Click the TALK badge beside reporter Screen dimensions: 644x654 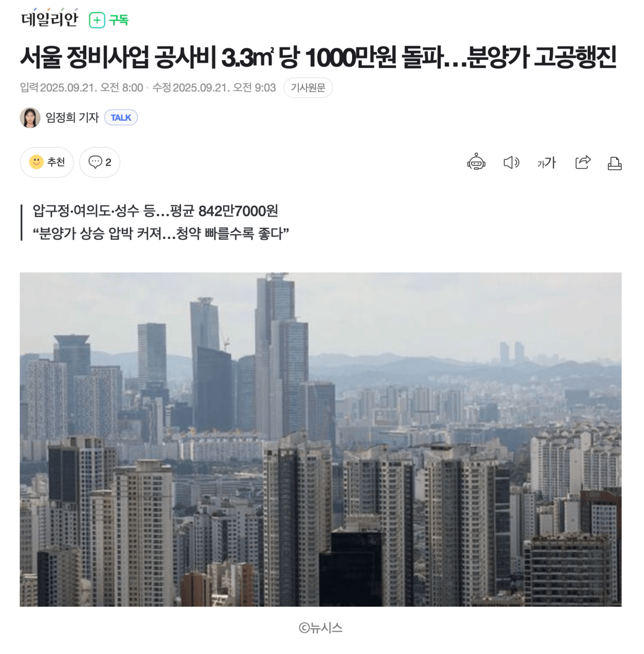[x=121, y=118]
